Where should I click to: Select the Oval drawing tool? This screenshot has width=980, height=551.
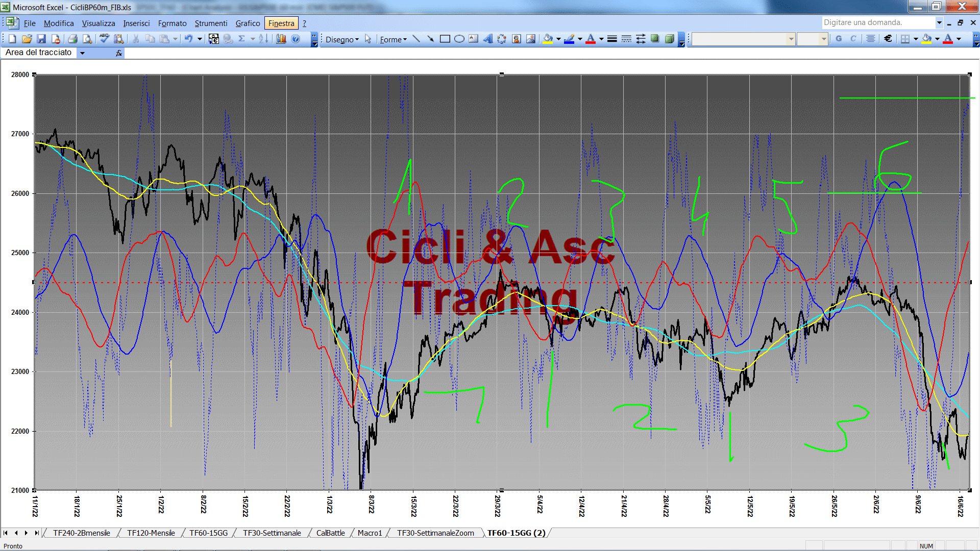459,39
